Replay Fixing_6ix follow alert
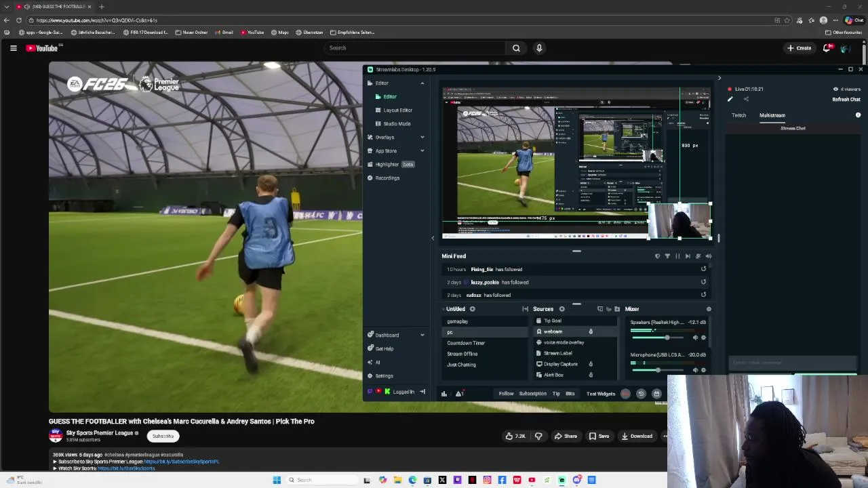 click(x=703, y=269)
